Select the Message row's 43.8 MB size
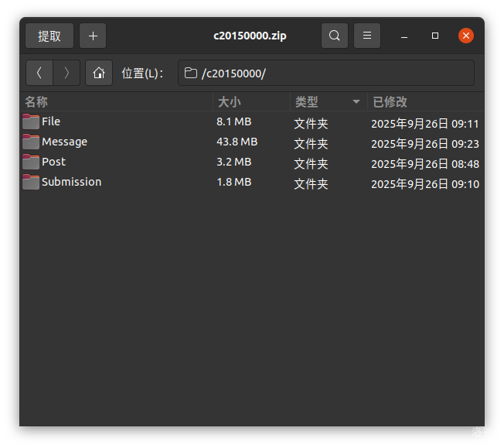 coord(237,142)
